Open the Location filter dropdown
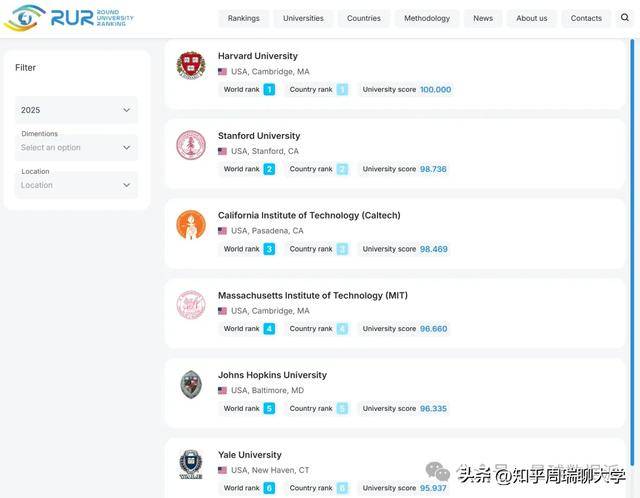The height and width of the screenshot is (498, 640). [76, 185]
